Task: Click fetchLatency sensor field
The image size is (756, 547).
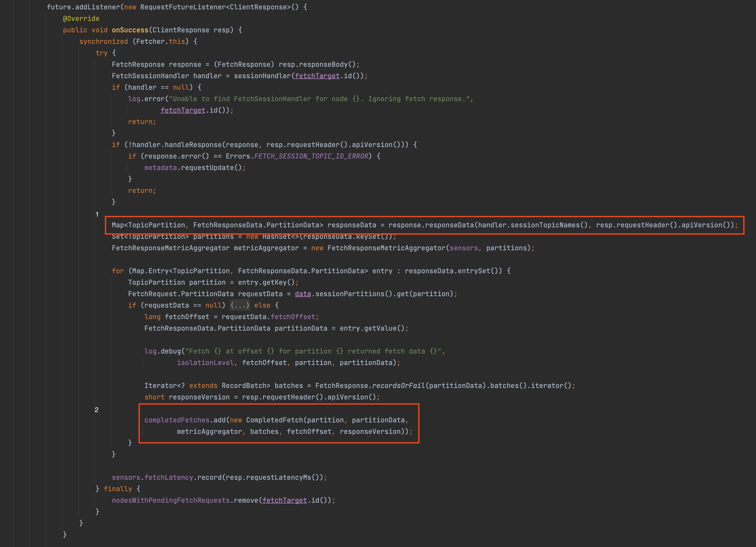Action: pyautogui.click(x=169, y=477)
